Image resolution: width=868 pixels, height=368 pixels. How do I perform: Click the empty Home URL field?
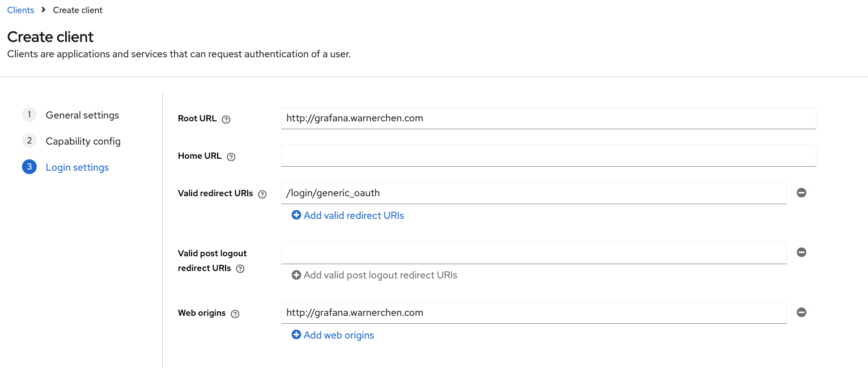548,156
